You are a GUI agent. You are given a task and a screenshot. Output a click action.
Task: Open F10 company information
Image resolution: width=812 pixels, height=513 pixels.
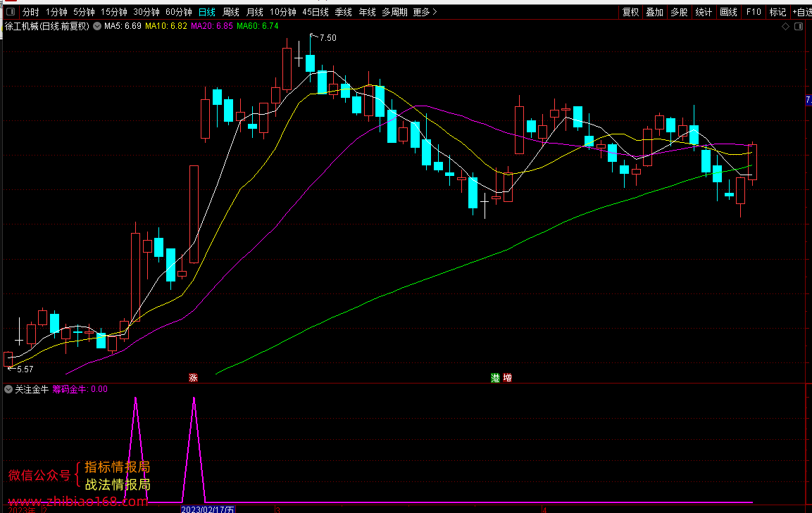(754, 12)
